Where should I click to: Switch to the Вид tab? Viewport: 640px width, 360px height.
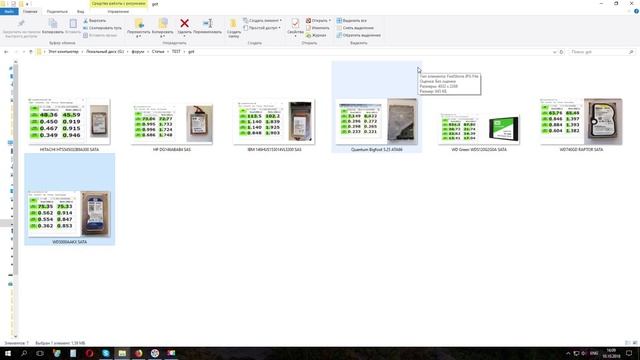point(80,11)
